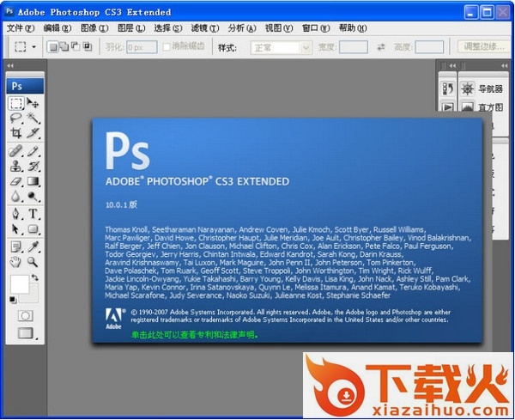515x420 pixels.
Task: Open the 编辑(E) menu
Action: [x=58, y=28]
